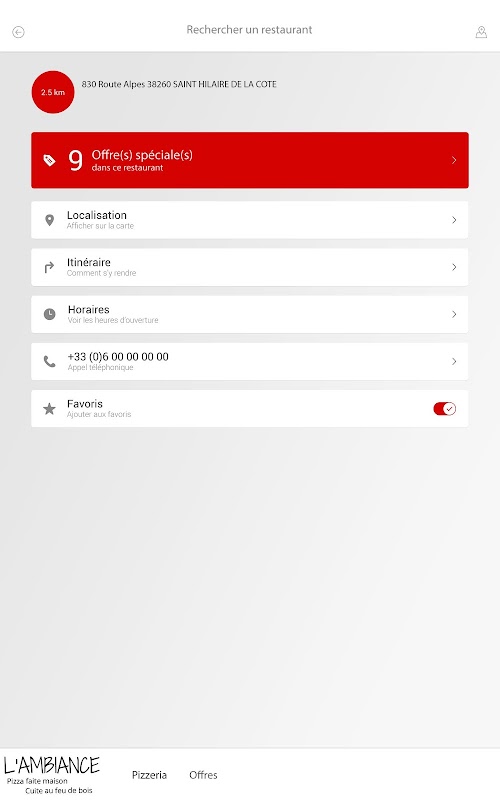Click the L'AMBIANCE logo
500x800 pixels.
click(x=52, y=775)
